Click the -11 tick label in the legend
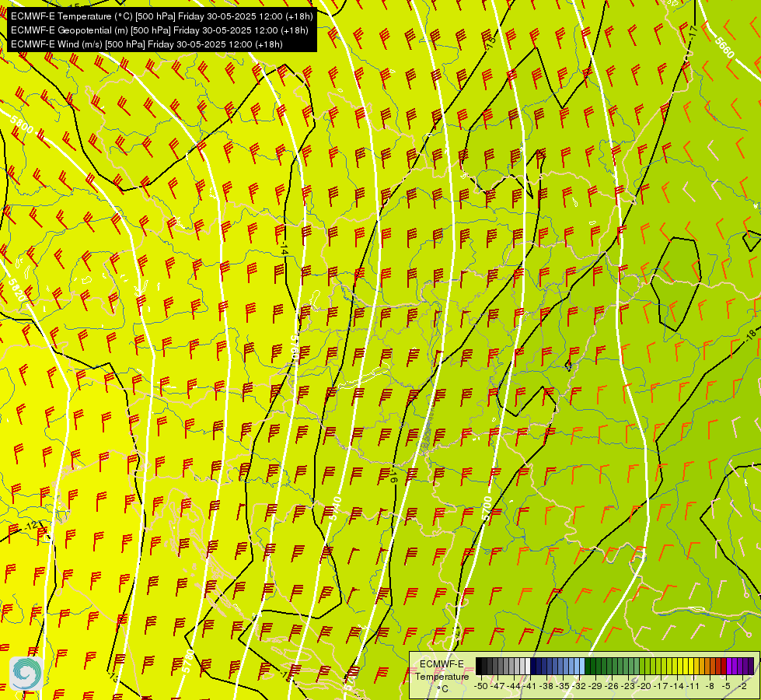This screenshot has height=700, width=761. [693, 686]
